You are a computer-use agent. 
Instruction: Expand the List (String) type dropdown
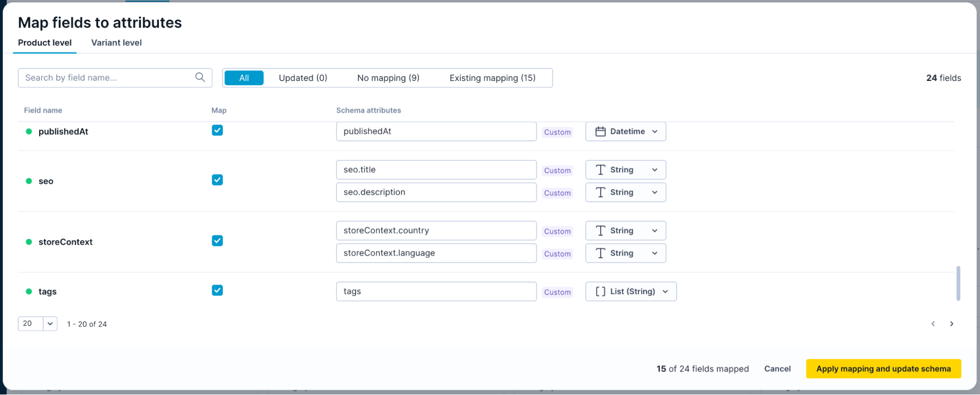pyautogui.click(x=631, y=291)
